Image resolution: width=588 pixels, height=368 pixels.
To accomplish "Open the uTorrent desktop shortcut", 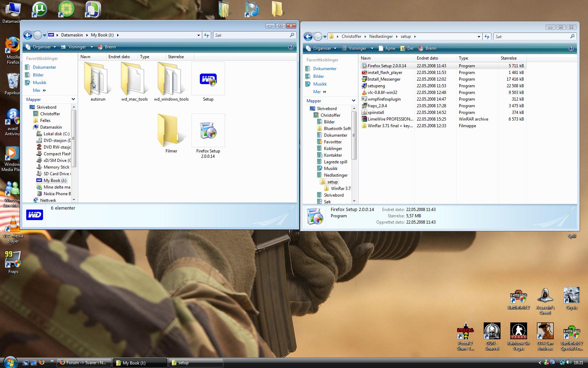I will 39,9.
